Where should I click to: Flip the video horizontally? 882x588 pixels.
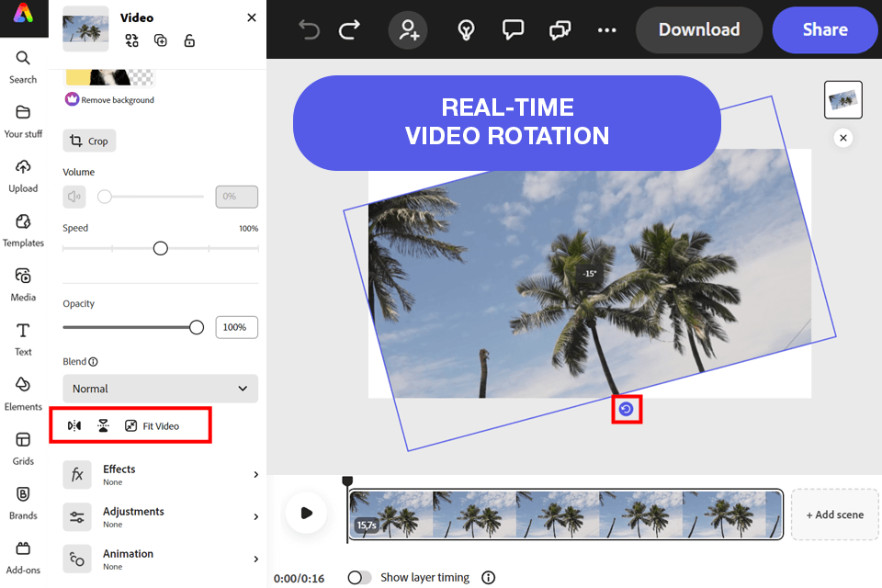[74, 425]
